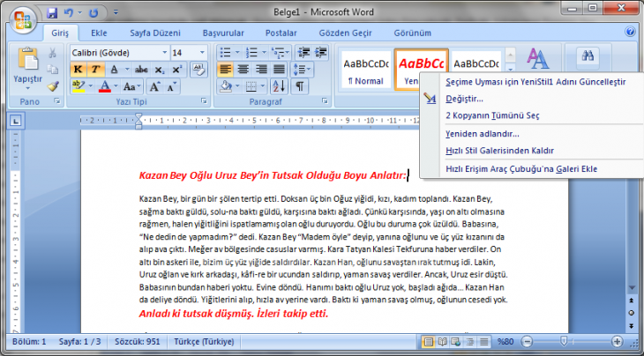Toggle underline formatting
Screen dimensions: 644x356
point(114,70)
